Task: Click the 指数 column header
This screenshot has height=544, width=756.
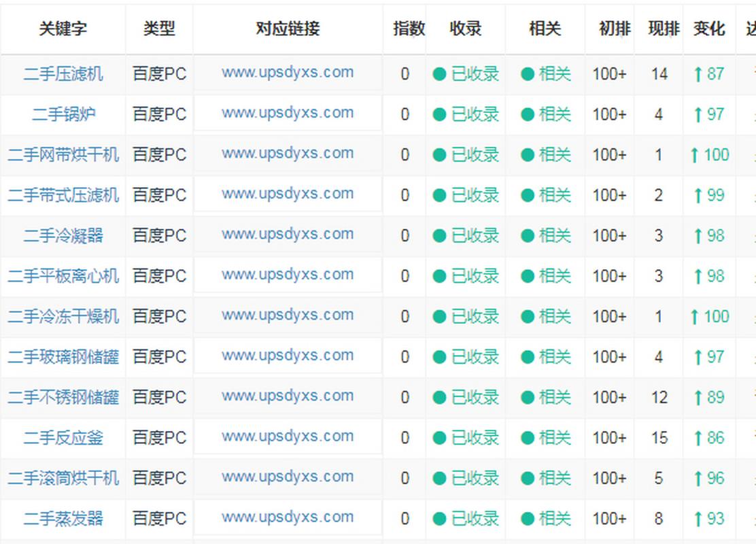Action: click(x=409, y=29)
